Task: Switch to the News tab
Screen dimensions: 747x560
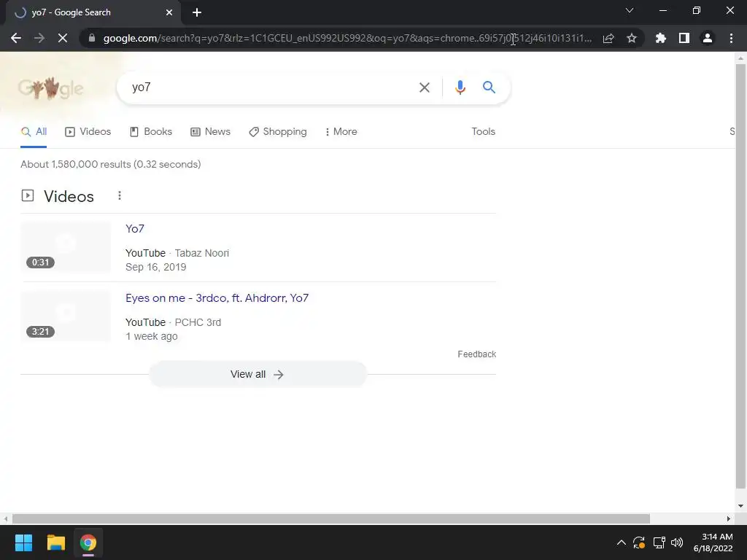Action: click(x=210, y=132)
